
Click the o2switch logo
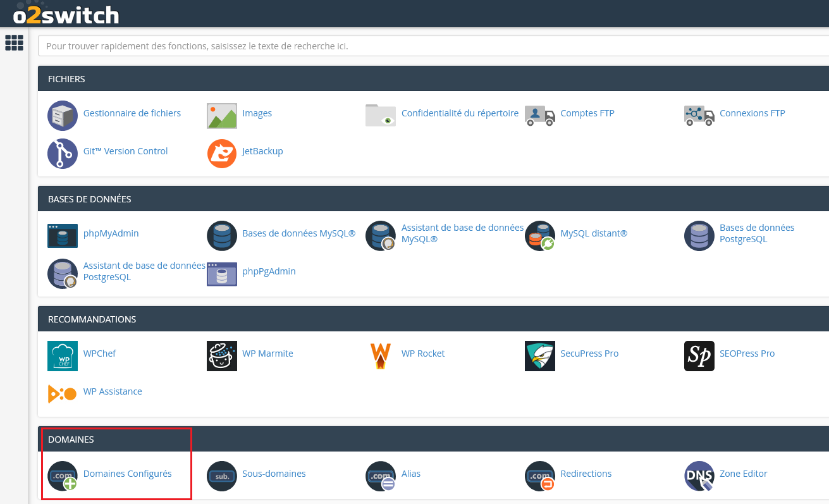pos(66,13)
